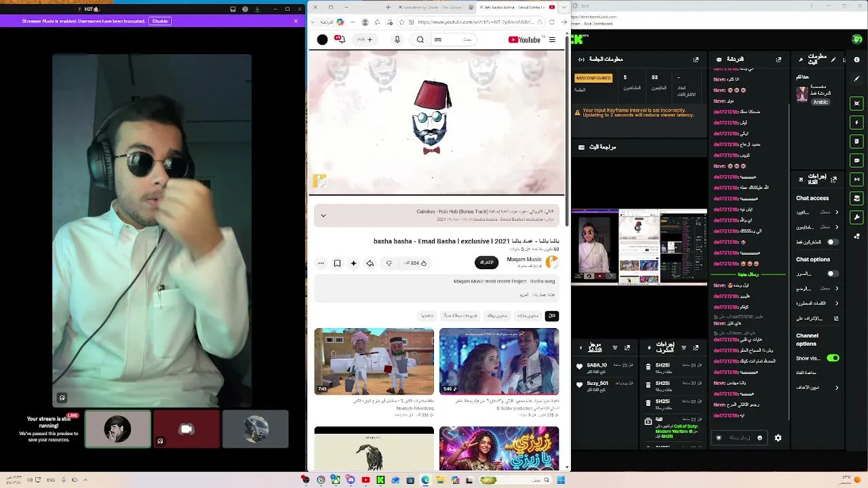This screenshot has width=868, height=488.
Task: Save the video with the bookmark icon
Action: pos(337,263)
